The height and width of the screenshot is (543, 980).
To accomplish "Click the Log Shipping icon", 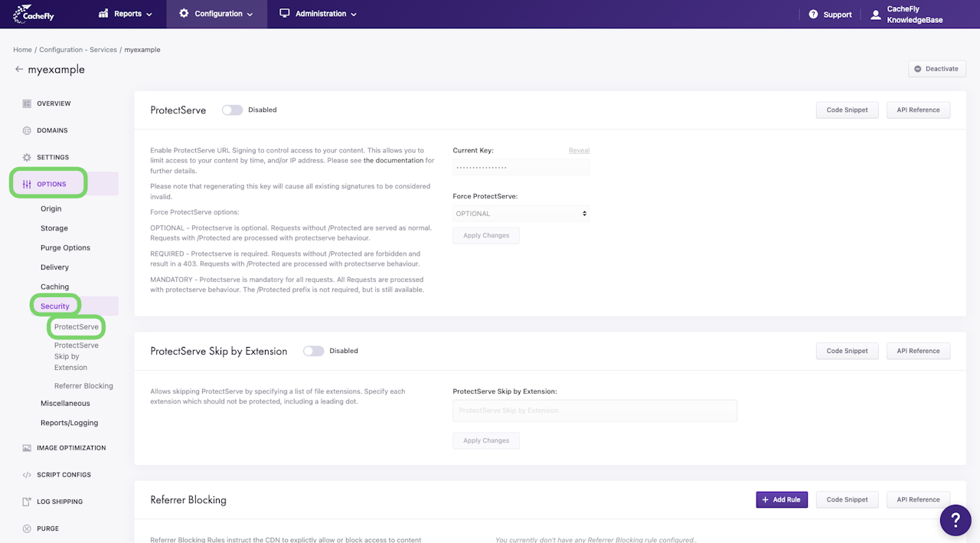I will click(x=27, y=502).
